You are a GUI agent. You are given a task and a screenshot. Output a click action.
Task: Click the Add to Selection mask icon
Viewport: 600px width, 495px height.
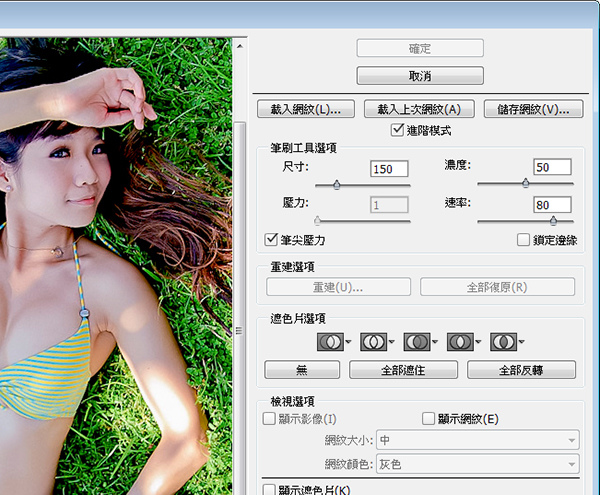point(373,342)
